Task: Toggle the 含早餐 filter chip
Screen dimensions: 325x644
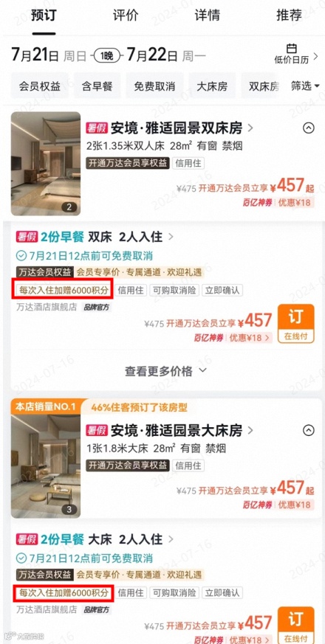Action: tap(97, 86)
